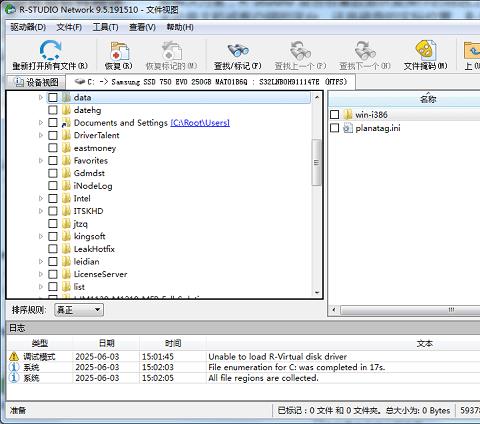Screen dimensions: 480x424
Task: Click the Recover (恢复) toolbar icon
Action: pos(119,51)
